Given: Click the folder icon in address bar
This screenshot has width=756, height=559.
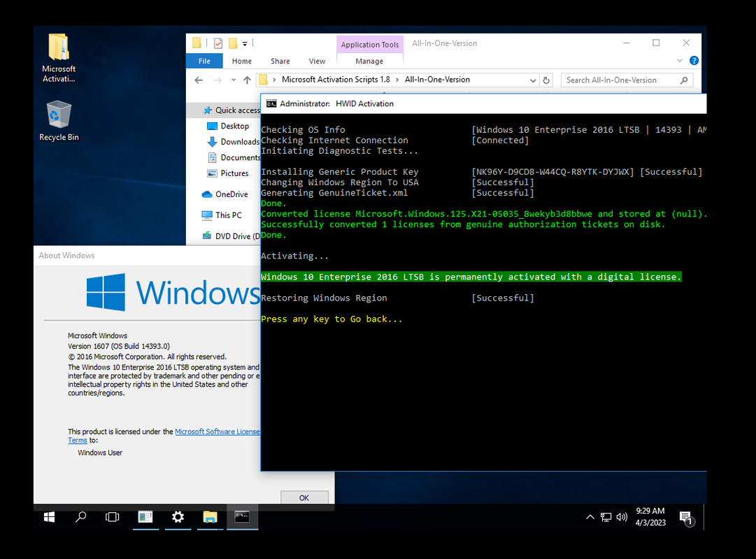Looking at the screenshot, I should click(x=263, y=80).
